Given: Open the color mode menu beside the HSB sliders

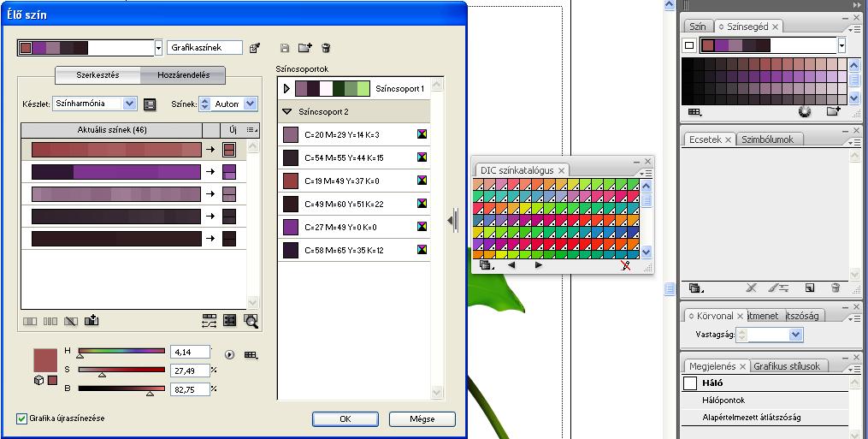Looking at the screenshot, I should click(251, 355).
